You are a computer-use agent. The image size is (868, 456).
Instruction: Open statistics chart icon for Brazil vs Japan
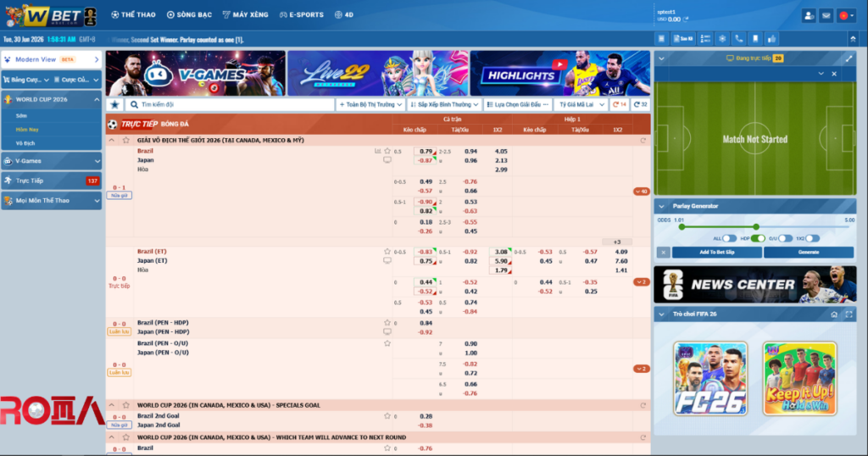[378, 151]
